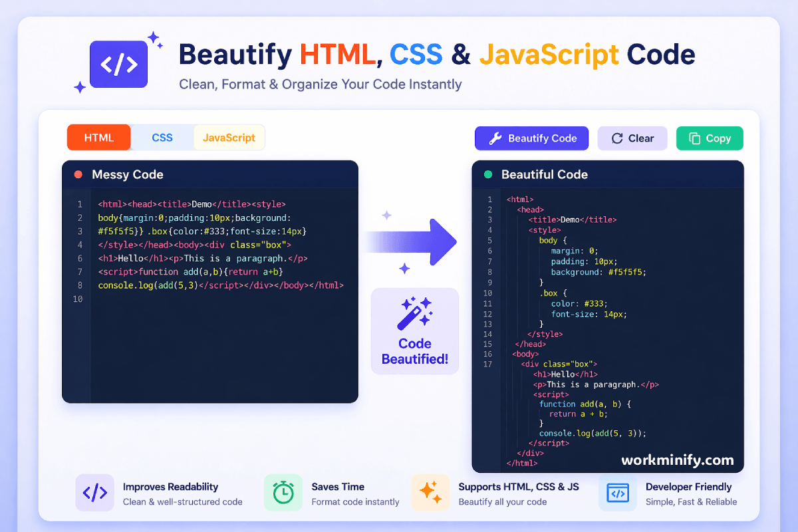Click line number 10 in Messy Code panel
Screen dimensions: 798x532
point(78,299)
